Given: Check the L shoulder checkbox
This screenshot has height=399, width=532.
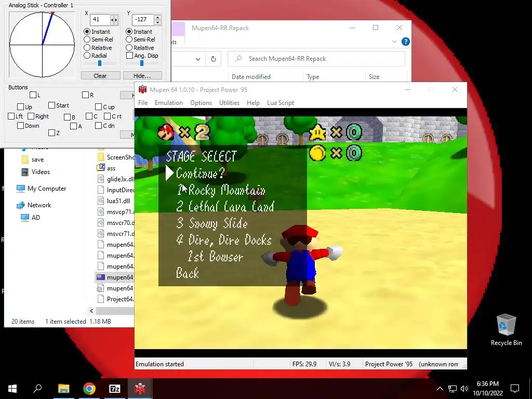Looking at the screenshot, I should click(x=33, y=95).
